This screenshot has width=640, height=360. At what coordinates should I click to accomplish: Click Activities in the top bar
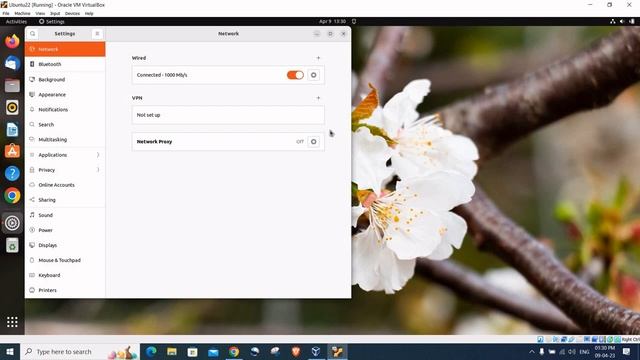pyautogui.click(x=16, y=21)
